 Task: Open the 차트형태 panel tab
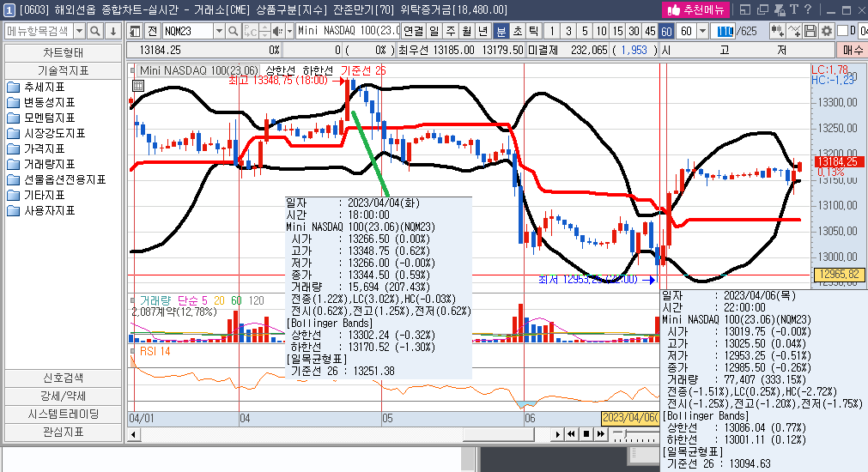coord(64,52)
